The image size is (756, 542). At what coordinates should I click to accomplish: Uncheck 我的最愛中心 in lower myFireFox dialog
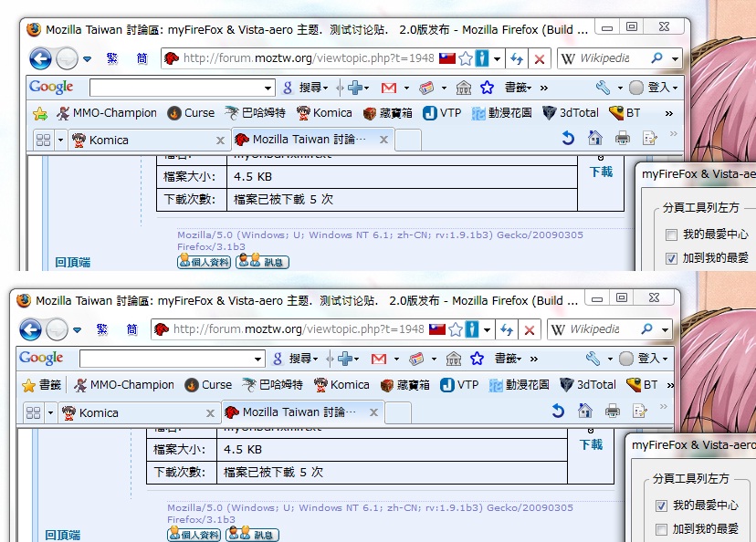pyautogui.click(x=661, y=506)
